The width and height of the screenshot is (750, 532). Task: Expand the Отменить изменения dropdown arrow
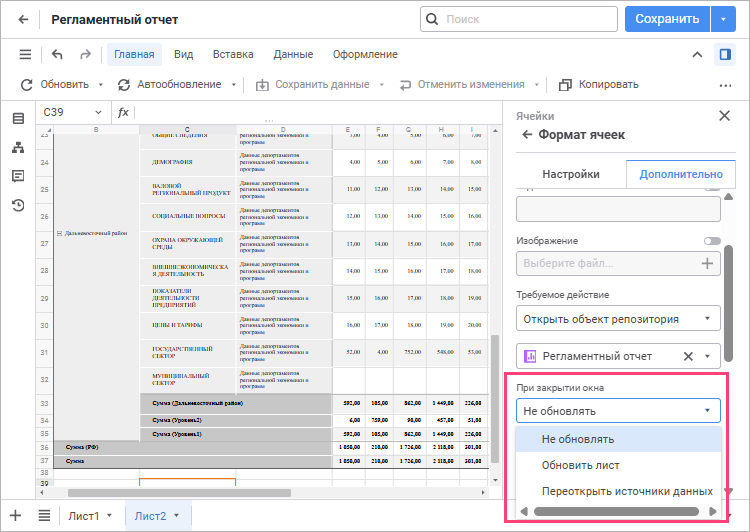click(537, 85)
